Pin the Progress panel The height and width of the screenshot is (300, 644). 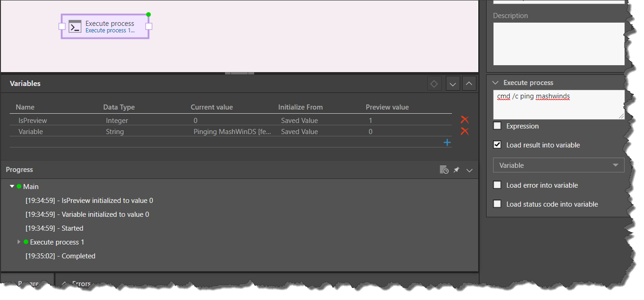click(456, 170)
